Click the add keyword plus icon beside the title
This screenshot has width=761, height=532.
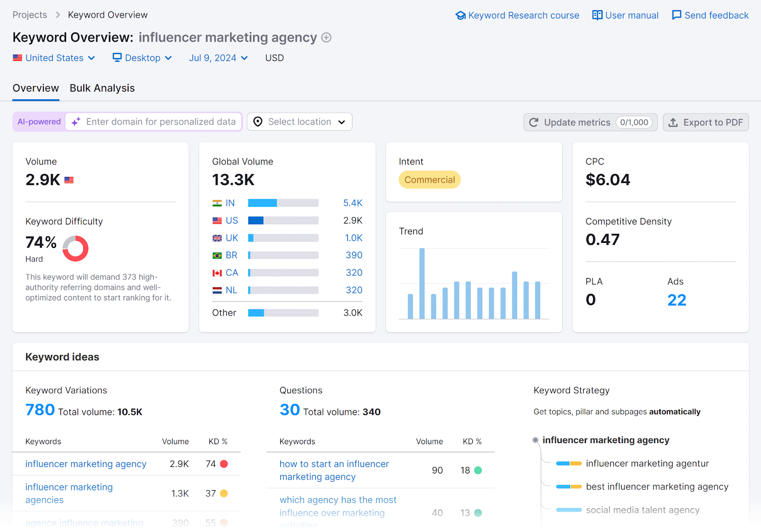tap(326, 38)
